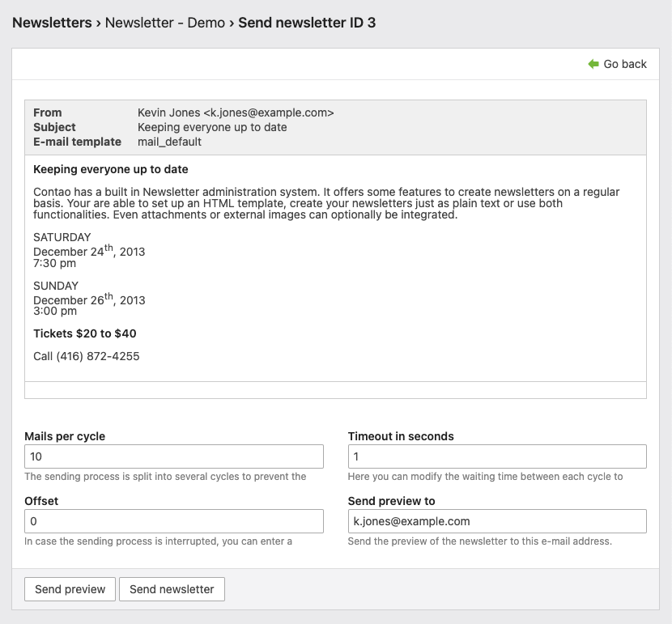
Task: Click the phone number Call (416) 872-4255
Action: click(87, 356)
